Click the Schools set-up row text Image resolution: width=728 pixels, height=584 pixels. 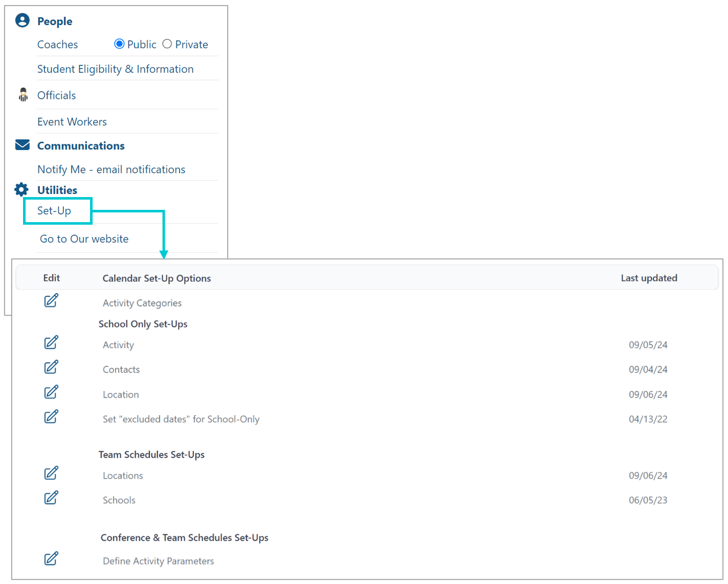click(119, 500)
